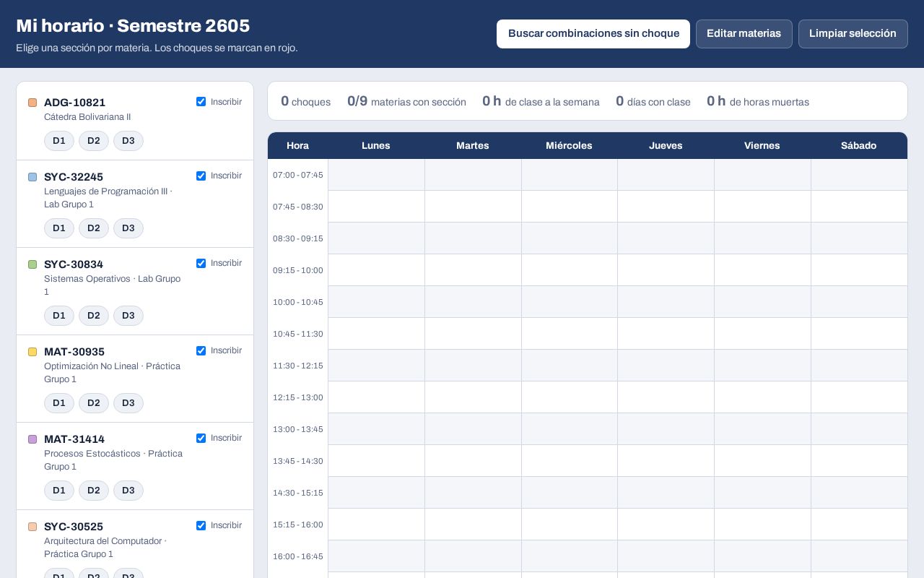The image size is (924, 578).
Task: Choose D2 under MAT-31414
Action: (94, 491)
